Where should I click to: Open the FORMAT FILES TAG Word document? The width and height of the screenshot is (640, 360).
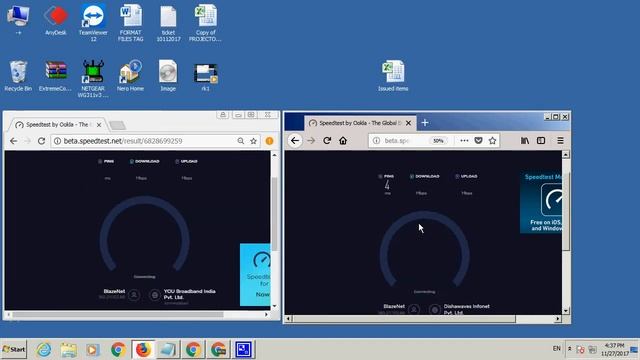[131, 22]
